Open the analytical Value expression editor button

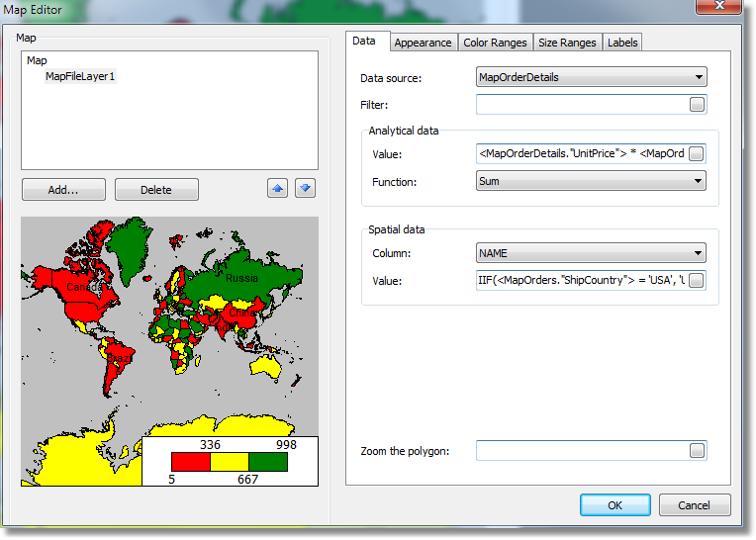pos(697,154)
